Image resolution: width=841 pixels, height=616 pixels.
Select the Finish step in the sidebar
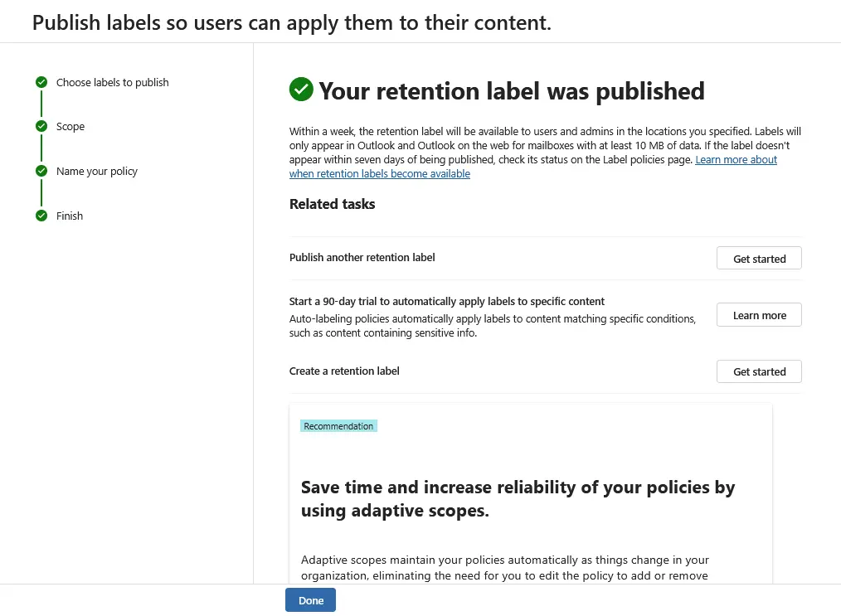click(x=70, y=216)
